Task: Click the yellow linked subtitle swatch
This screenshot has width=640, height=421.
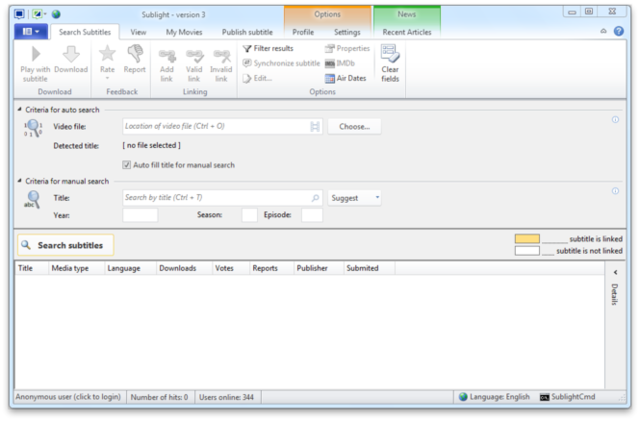Action: point(527,239)
